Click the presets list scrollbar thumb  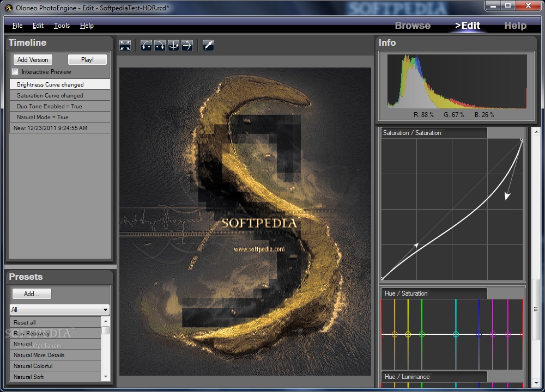click(x=106, y=330)
